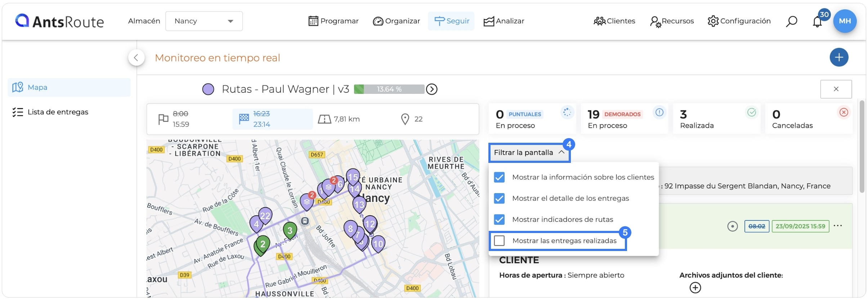Open notifications bell with 30 badge

(818, 22)
